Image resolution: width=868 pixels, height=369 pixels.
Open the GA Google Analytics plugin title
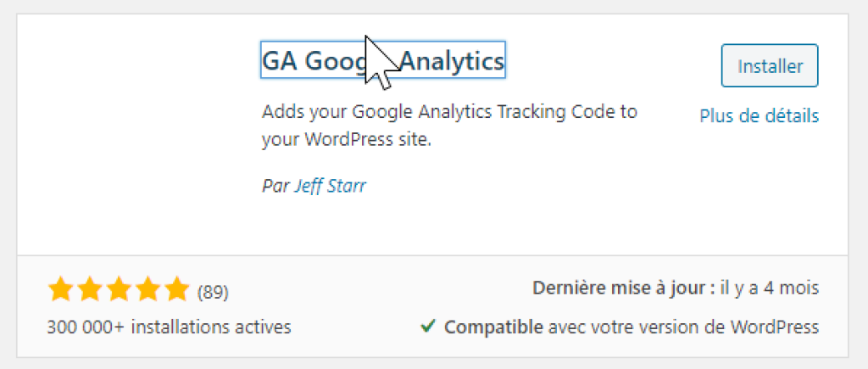[x=383, y=60]
